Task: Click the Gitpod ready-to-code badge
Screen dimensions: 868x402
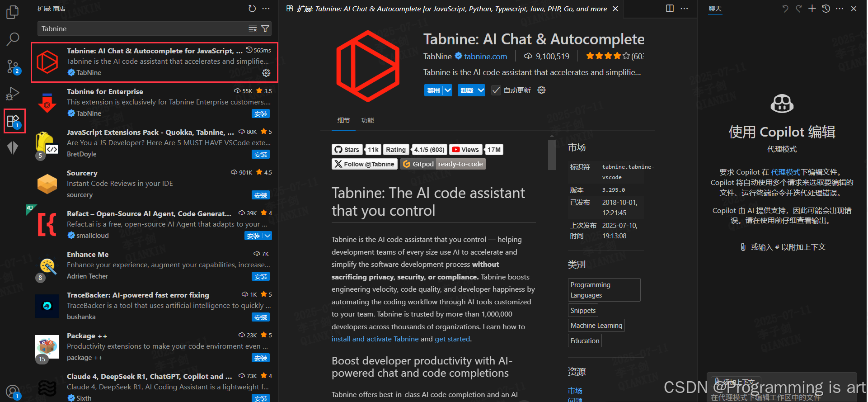Action: coord(443,164)
